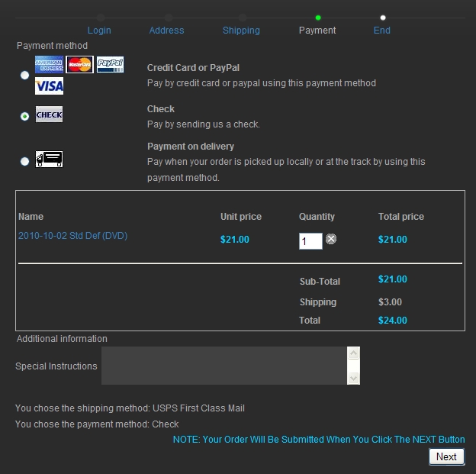This screenshot has width=476, height=474.
Task: Focus the Special Instructions text area
Action: [224, 366]
